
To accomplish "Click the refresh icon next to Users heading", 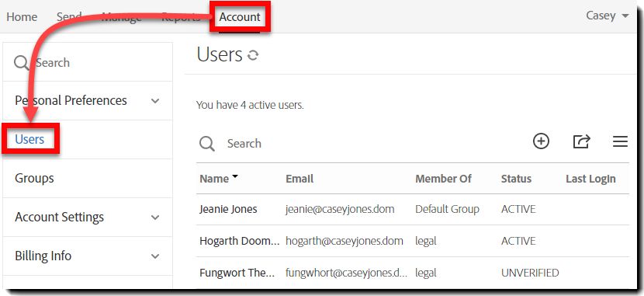I will point(253,55).
